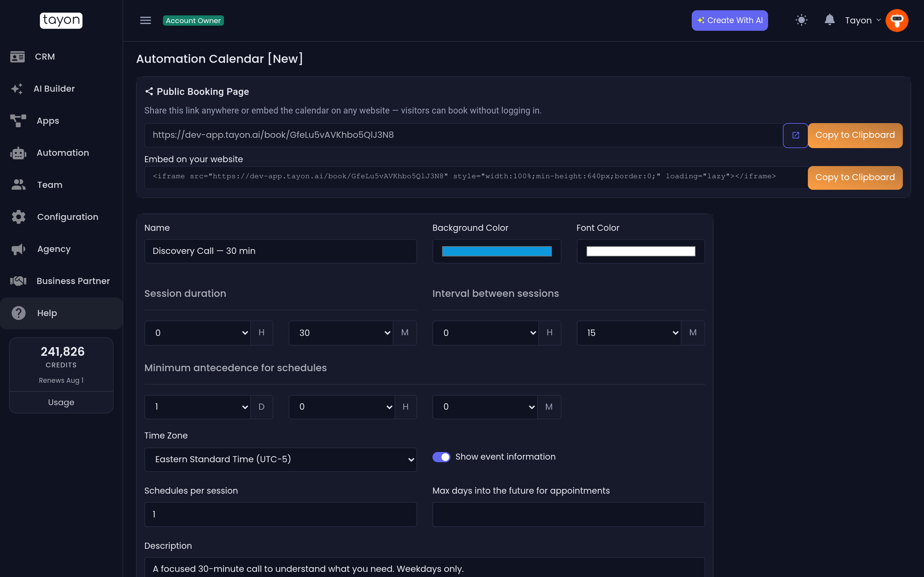Click the Automation robot icon
Image resolution: width=924 pixels, height=577 pixels.
[18, 153]
